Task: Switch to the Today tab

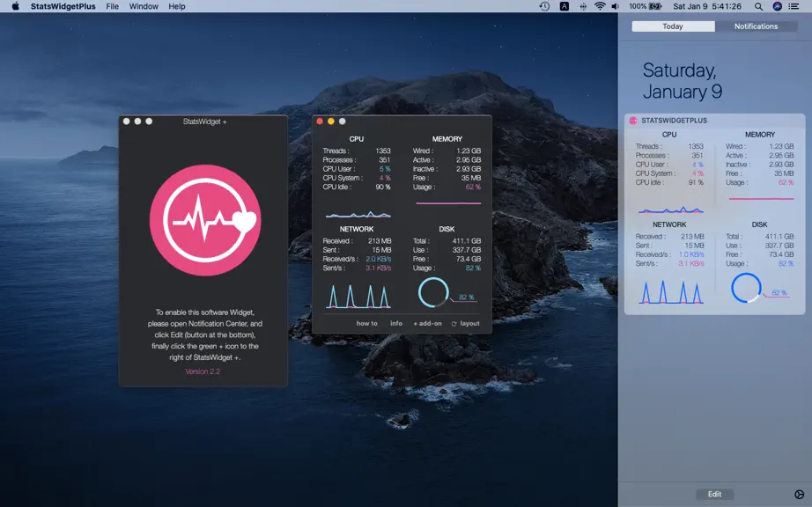Action: [x=673, y=26]
